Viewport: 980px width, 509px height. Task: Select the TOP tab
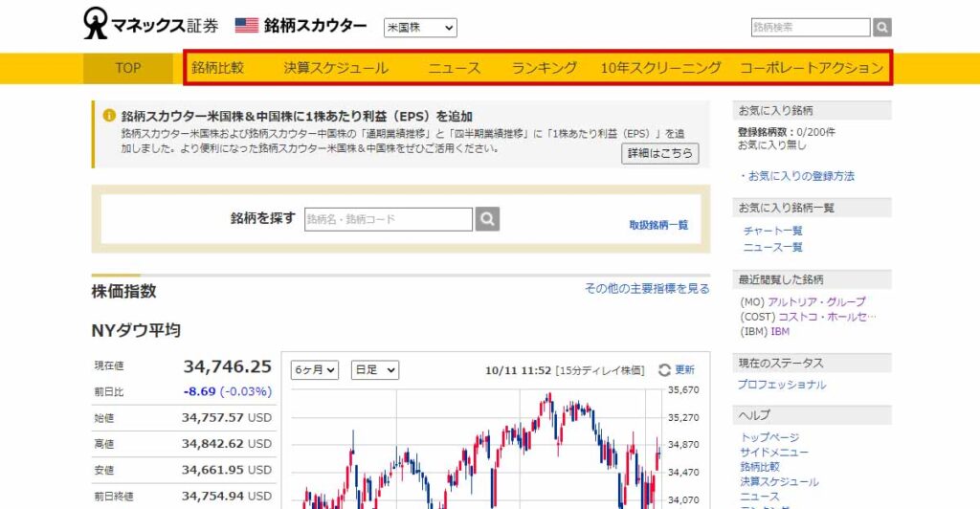click(128, 68)
